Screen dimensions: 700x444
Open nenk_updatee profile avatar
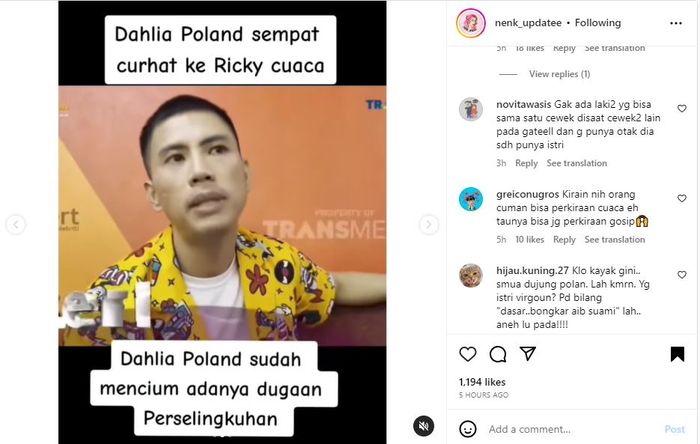[x=471, y=23]
